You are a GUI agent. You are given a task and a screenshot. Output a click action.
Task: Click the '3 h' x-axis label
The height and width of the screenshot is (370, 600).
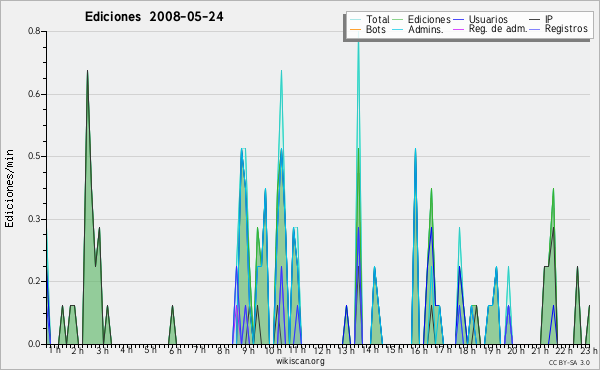(102, 350)
